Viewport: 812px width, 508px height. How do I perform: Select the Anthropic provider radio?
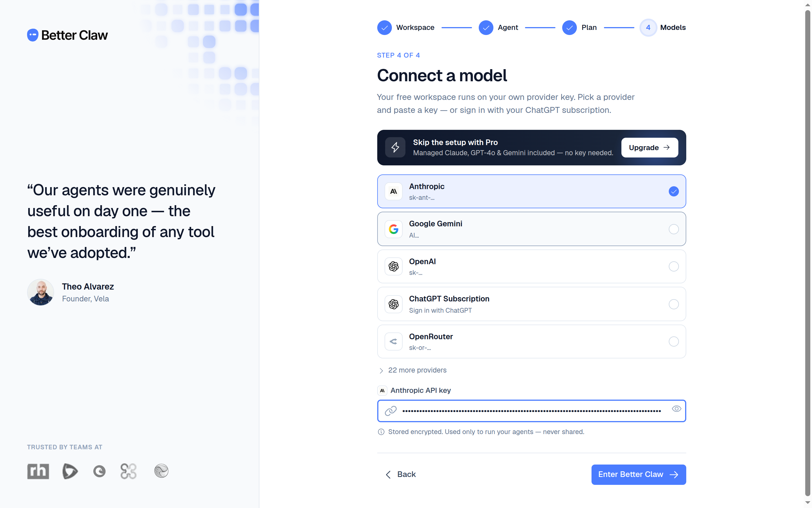tap(673, 192)
